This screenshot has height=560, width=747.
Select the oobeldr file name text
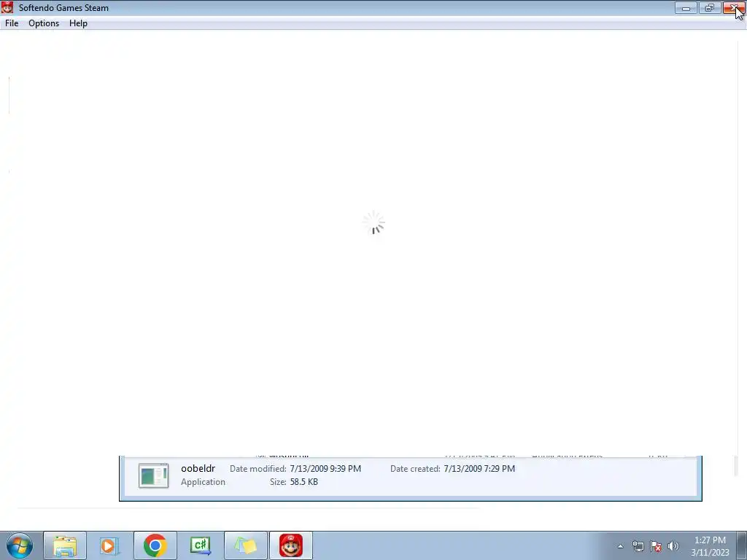pyautogui.click(x=198, y=469)
